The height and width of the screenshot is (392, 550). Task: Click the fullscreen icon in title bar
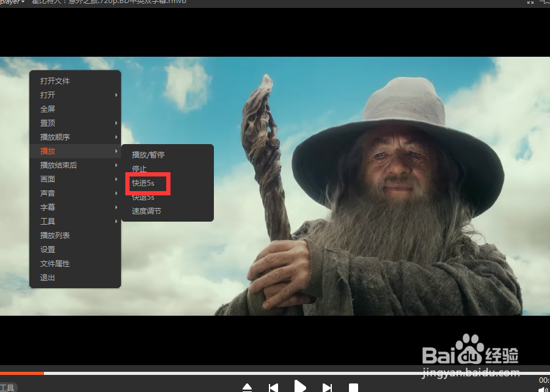530,2
